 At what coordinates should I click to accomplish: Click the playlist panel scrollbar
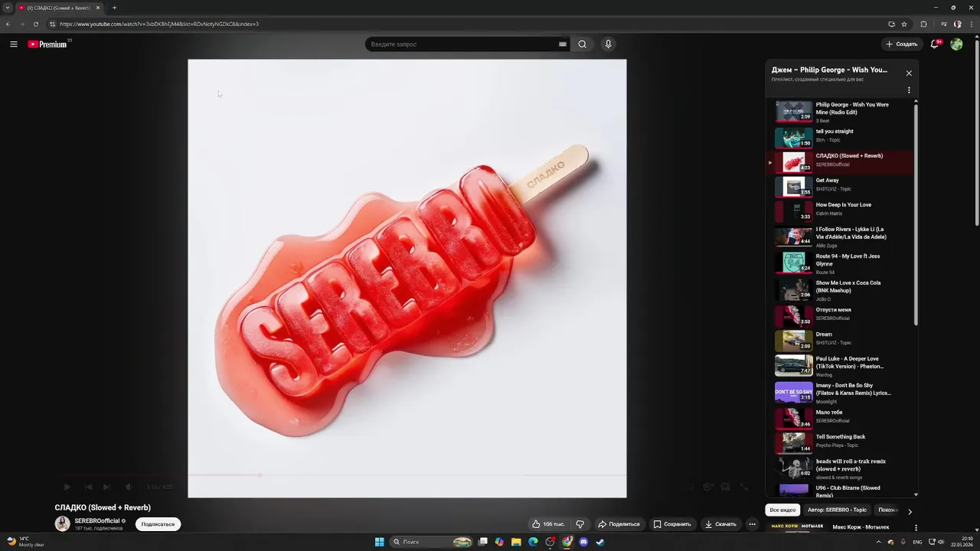pos(916,214)
